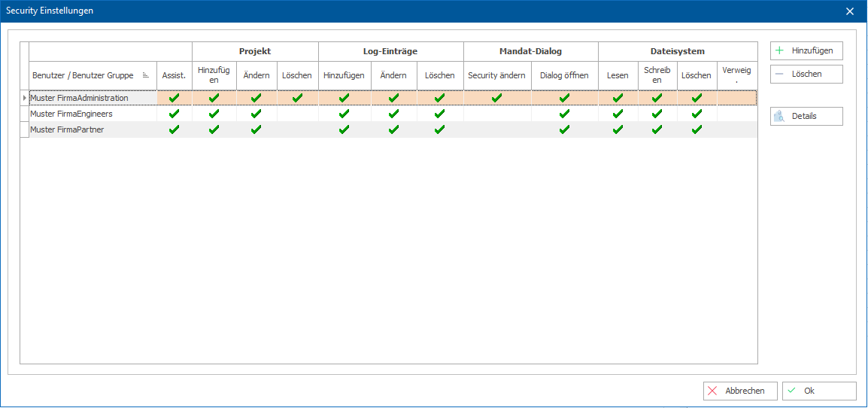This screenshot has height=408, width=868.
Task: Open Details for the selected group
Action: point(806,117)
